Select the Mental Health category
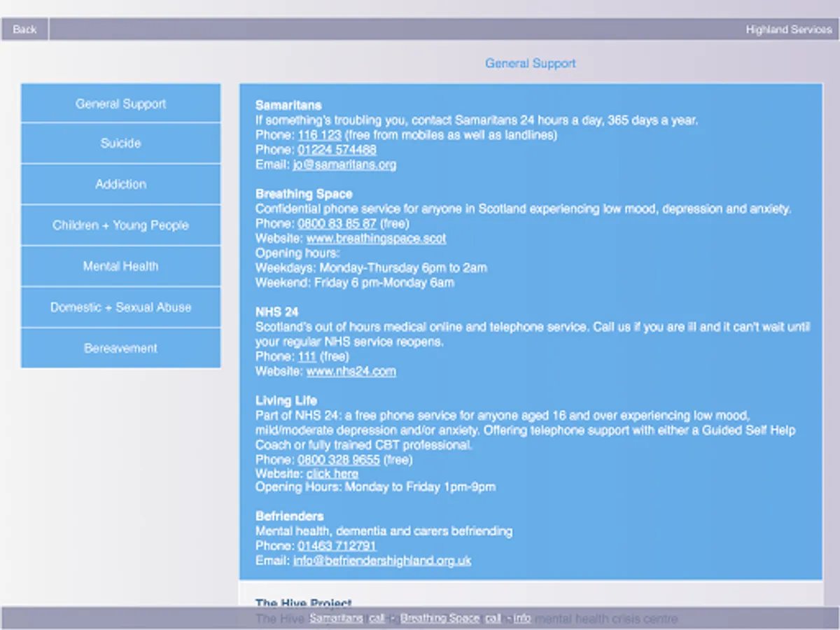Screen dimensions: 840x630 pos(120,267)
